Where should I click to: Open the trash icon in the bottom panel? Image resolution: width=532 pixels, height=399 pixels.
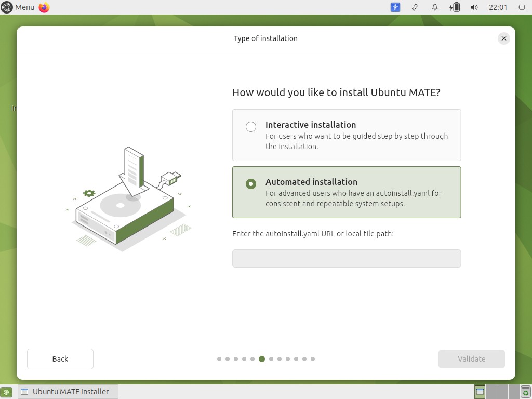pos(526,392)
